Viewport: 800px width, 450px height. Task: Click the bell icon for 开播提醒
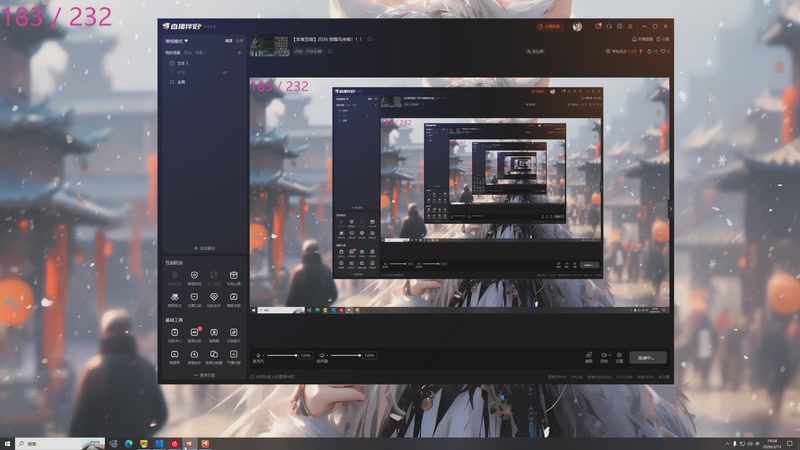point(634,39)
